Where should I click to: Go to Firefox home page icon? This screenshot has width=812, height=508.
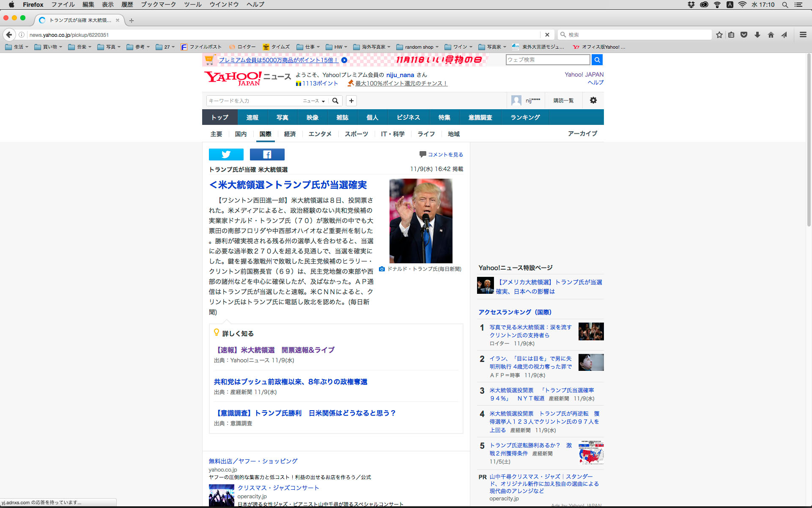(771, 35)
